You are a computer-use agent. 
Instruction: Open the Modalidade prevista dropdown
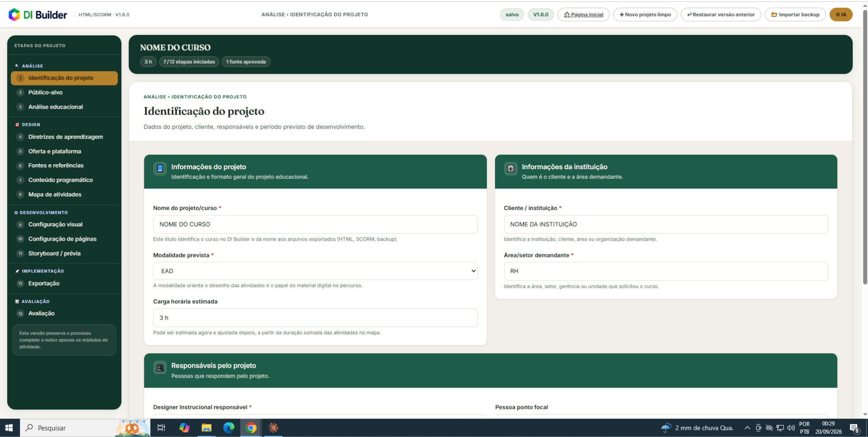315,271
